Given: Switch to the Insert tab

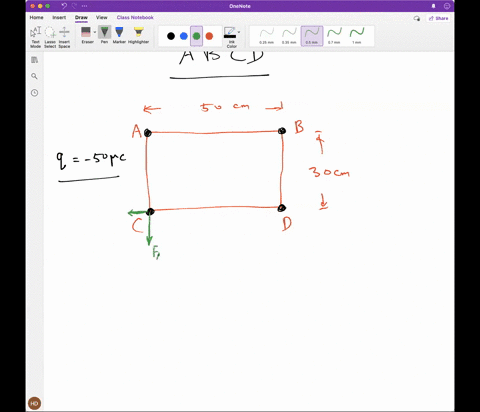Looking at the screenshot, I should [x=59, y=17].
